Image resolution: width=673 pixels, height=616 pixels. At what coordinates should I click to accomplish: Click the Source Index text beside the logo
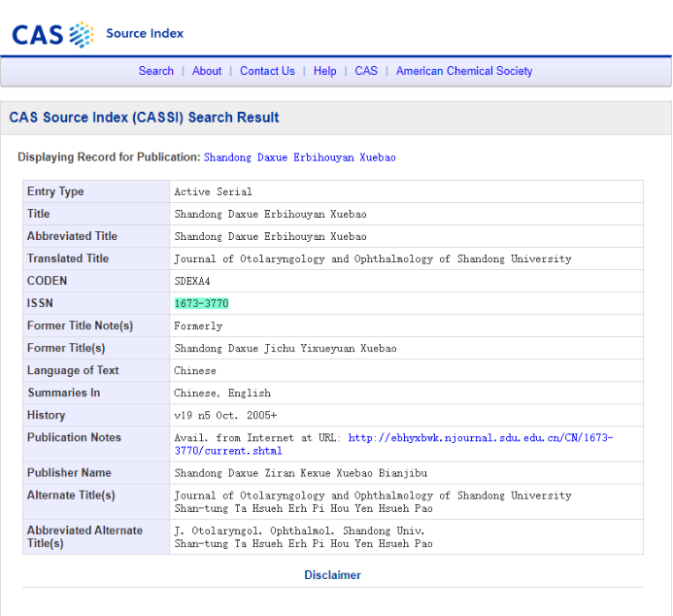tap(145, 33)
